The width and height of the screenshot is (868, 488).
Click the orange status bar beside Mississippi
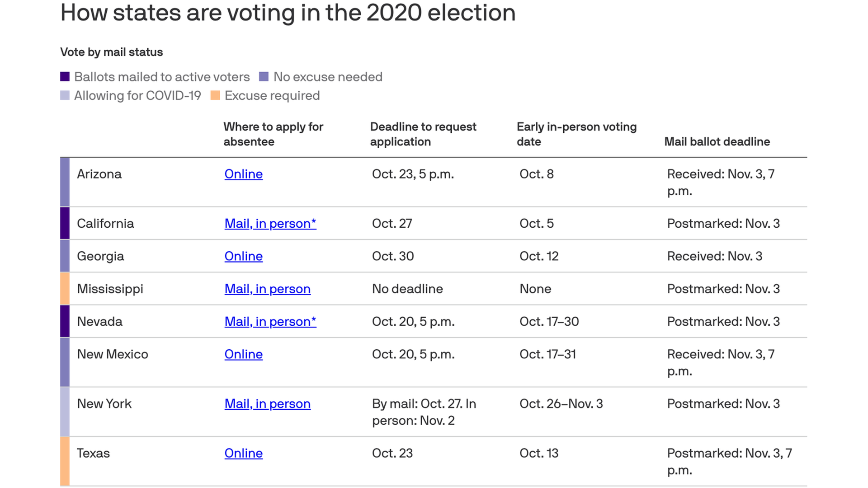click(x=65, y=289)
